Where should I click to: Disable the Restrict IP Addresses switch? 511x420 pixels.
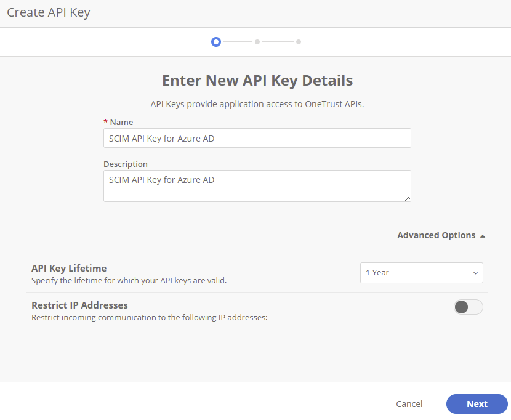pyautogui.click(x=468, y=307)
